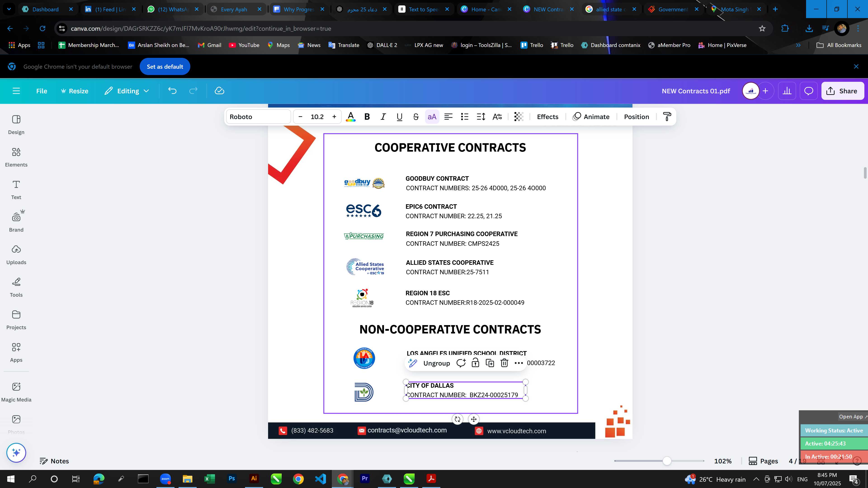
Task: Click the rotate handle below page
Action: click(457, 419)
